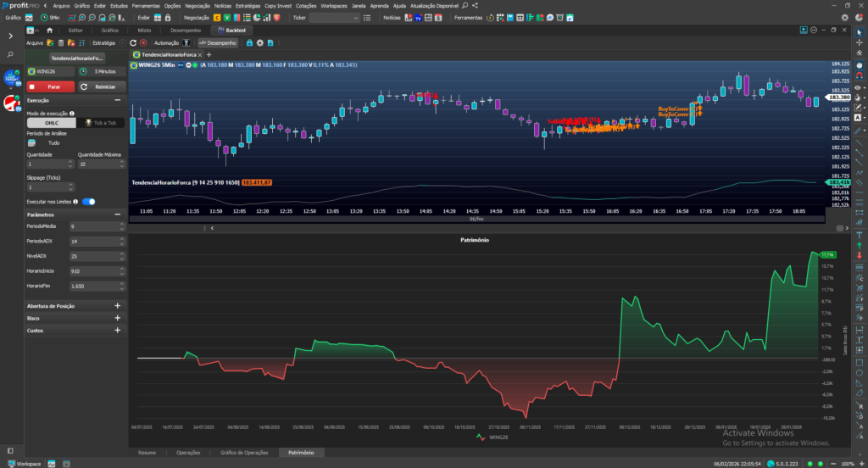Click the search icon in the left sidebar

pos(11,54)
